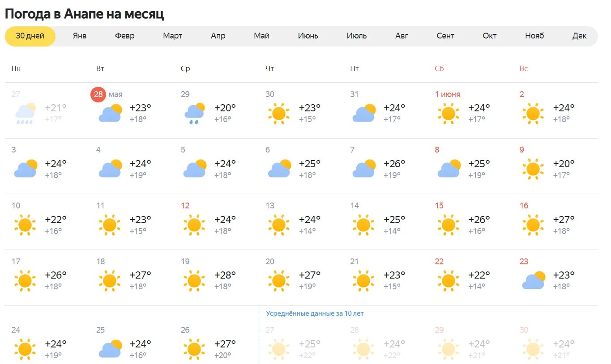Click the sun icon for June 19

click(x=194, y=281)
